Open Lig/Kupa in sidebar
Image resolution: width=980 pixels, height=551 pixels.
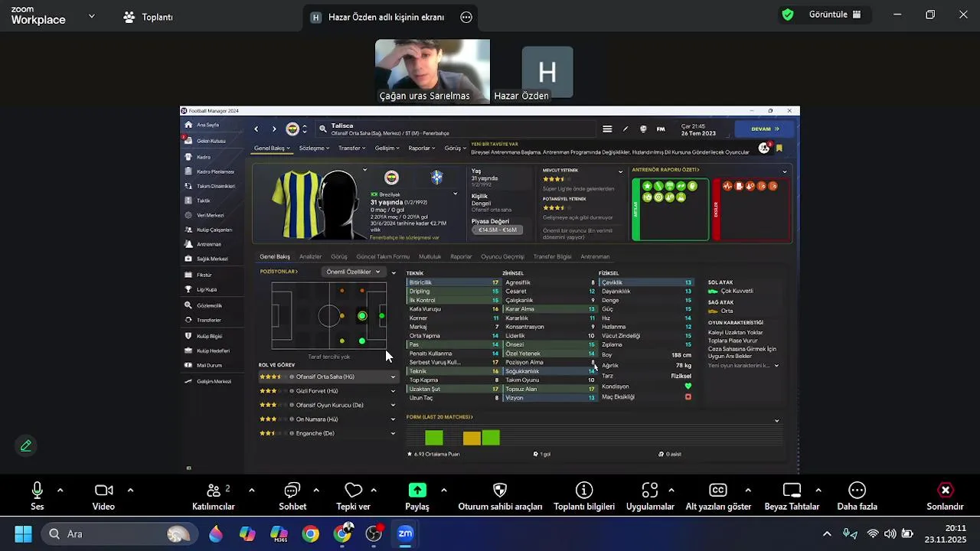201,289
